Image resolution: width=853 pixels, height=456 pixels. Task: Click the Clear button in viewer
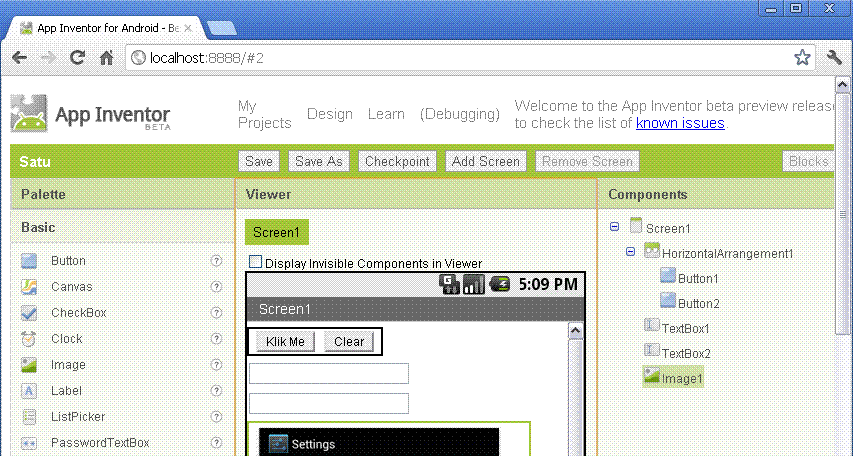tap(349, 342)
